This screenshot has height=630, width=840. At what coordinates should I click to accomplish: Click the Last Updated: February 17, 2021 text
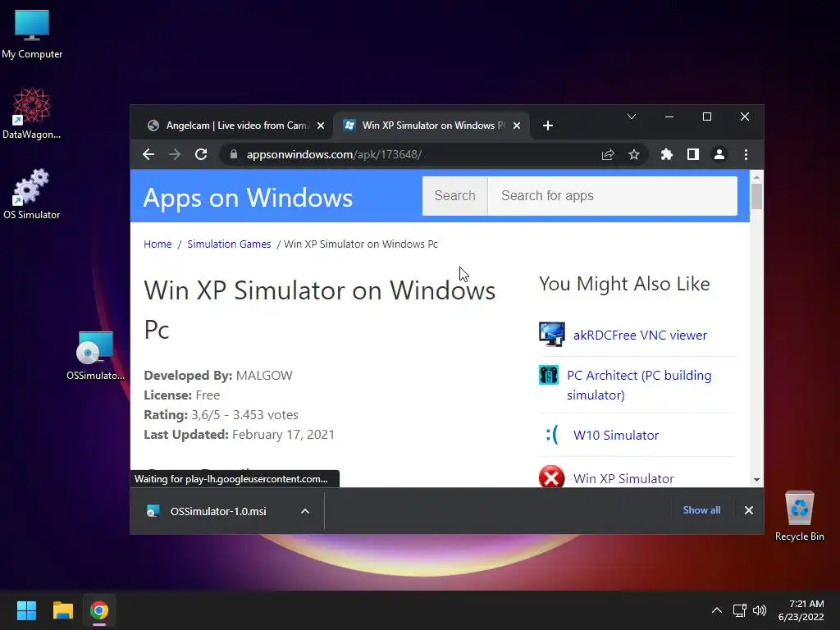239,435
